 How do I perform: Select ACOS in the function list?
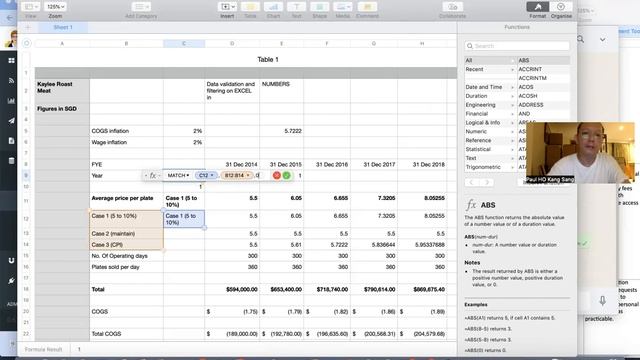point(543,87)
